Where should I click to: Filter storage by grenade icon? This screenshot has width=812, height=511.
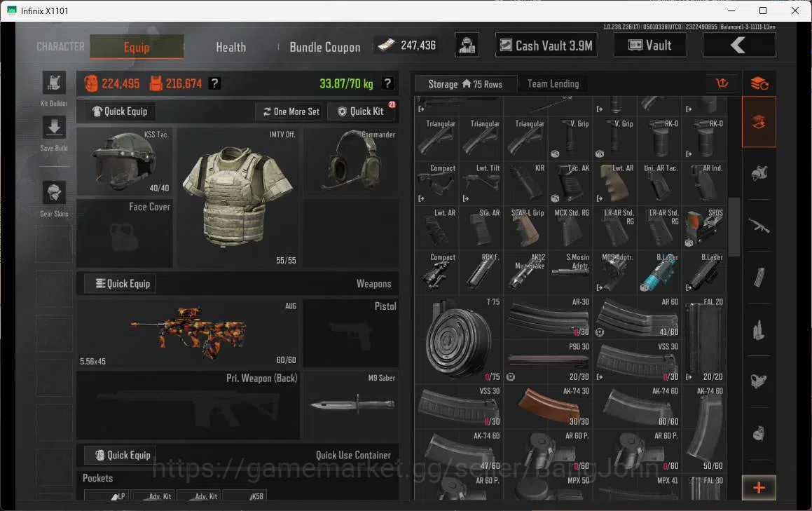[x=759, y=433]
